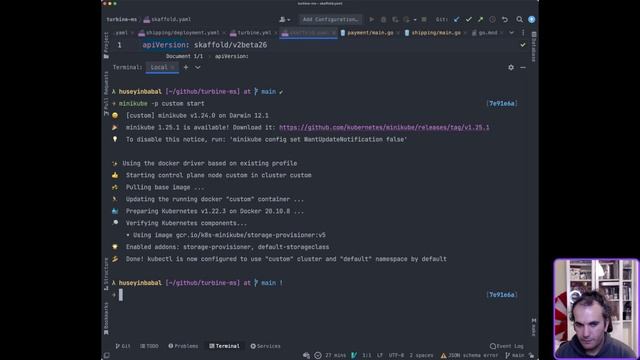Open the Event Log
Viewport: 640px width, 360px height.
507,346
